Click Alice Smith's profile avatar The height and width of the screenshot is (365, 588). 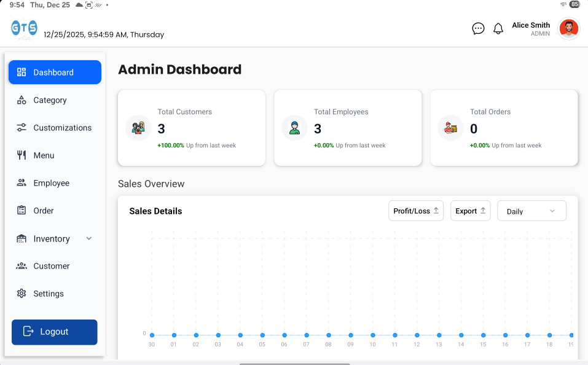click(568, 28)
